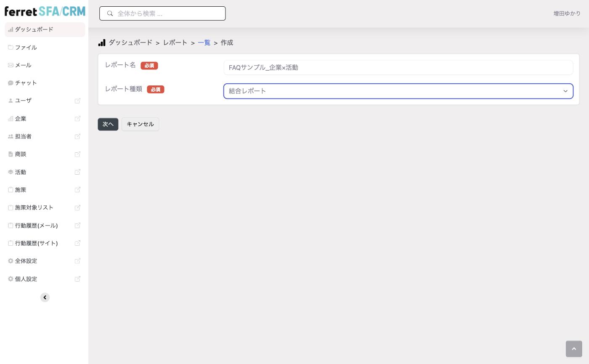The height and width of the screenshot is (364, 589).
Task: Go to 個人設定 in the sidebar
Action: [x=26, y=279]
